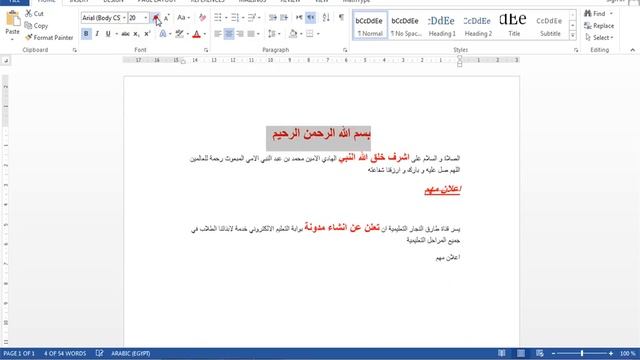Increase the paragraph indent
The width and height of the screenshot is (640, 360).
pos(284,18)
